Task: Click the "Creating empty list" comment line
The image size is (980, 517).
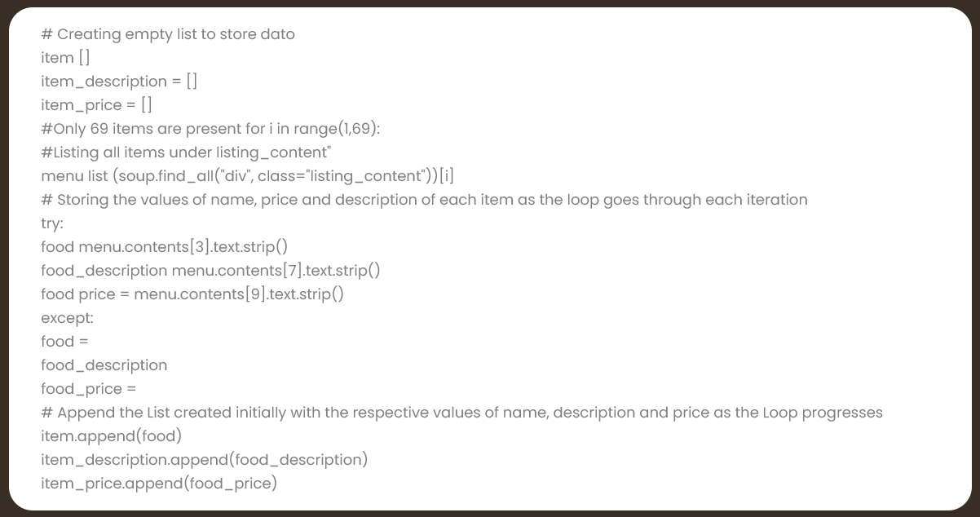Action: click(168, 34)
